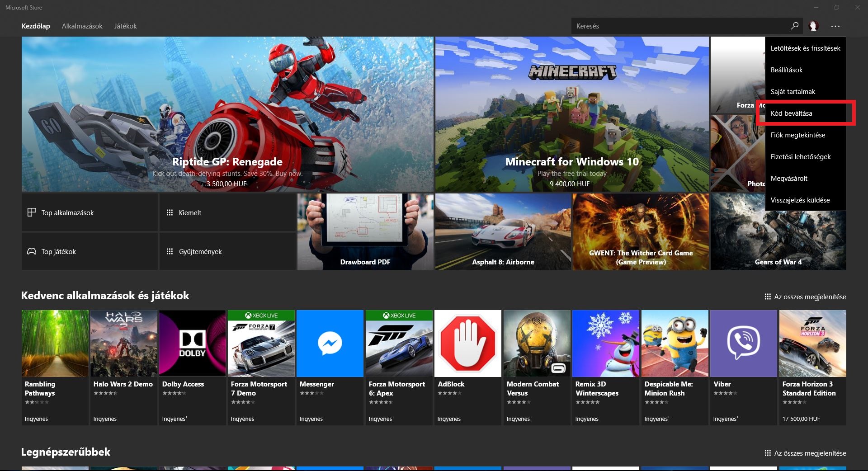Screen dimensions: 868x471
Task: Show all Kedvenc alkalmazások és játékok
Action: (805, 297)
